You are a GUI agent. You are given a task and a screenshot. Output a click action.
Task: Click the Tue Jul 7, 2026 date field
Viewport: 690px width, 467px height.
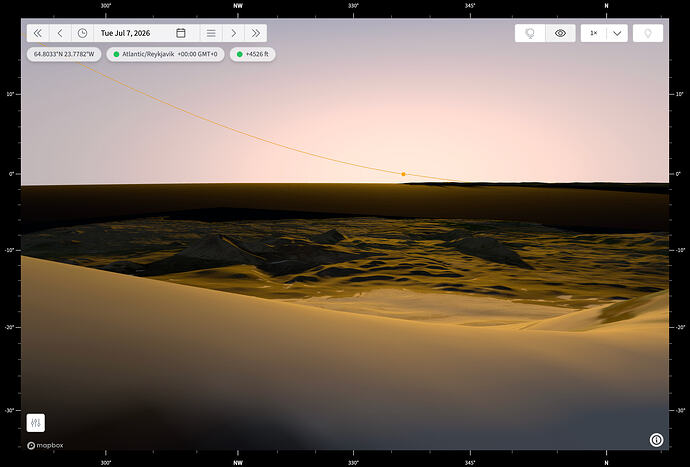(x=125, y=33)
